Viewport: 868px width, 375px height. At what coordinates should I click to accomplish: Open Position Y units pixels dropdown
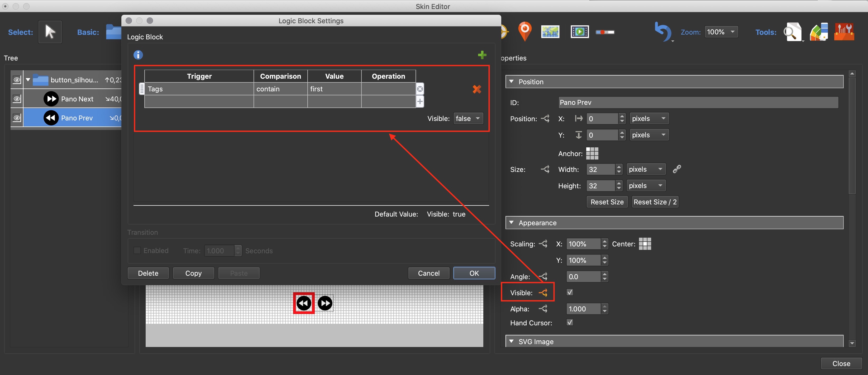coord(649,135)
